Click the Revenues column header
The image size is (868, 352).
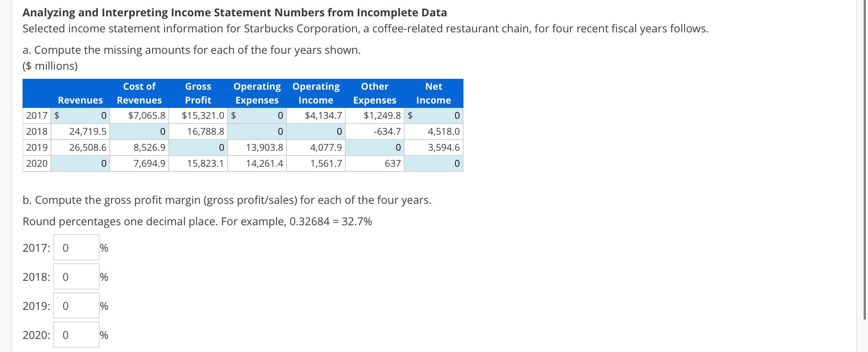tap(80, 100)
